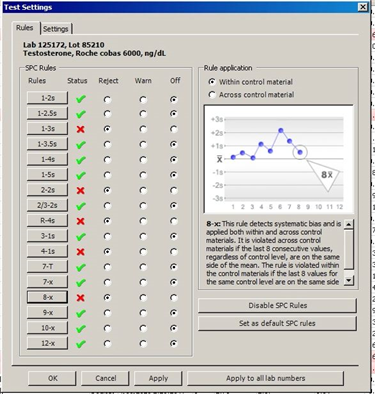Click Disable SPC Rules button
The height and width of the screenshot is (394, 375).
[x=277, y=305]
